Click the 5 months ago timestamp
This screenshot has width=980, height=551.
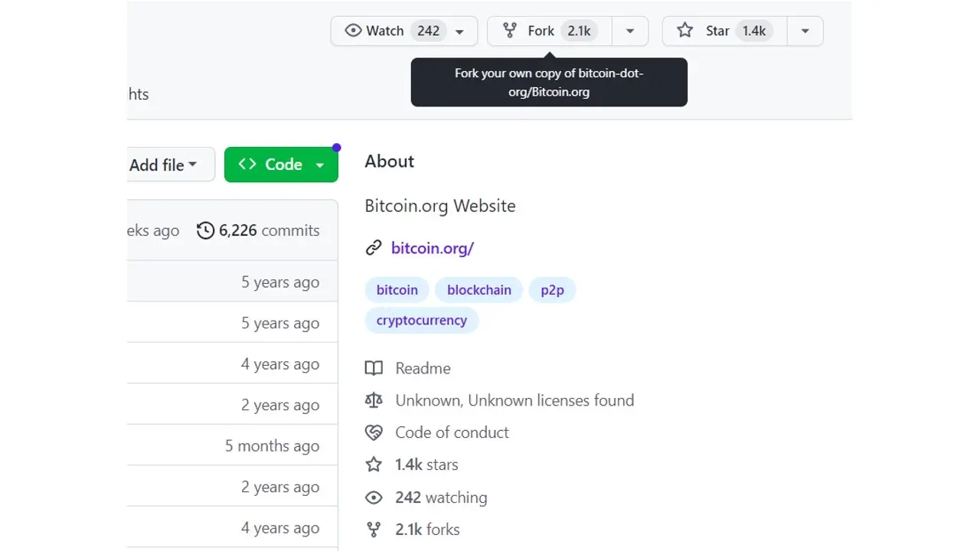(x=272, y=446)
